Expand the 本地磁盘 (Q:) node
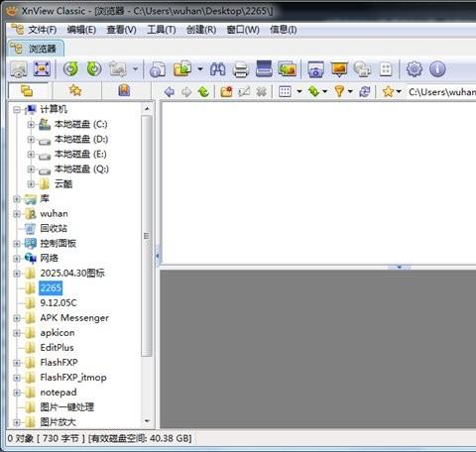 (x=31, y=169)
